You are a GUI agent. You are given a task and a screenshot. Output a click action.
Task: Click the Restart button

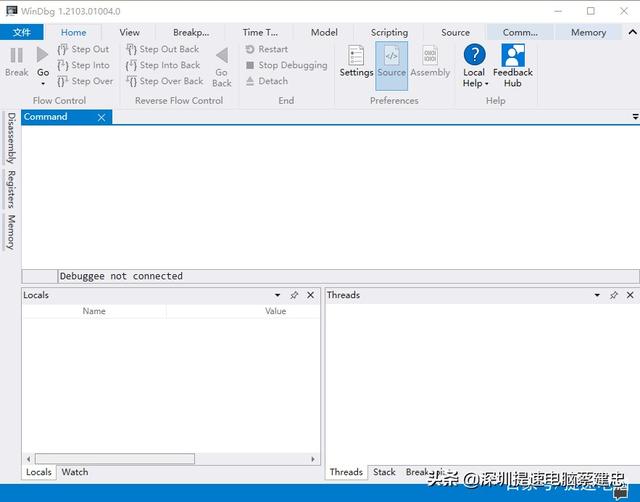[x=267, y=49]
